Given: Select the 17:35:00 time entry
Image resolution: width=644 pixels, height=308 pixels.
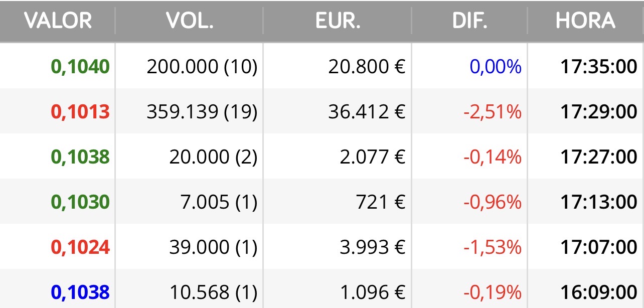Looking at the screenshot, I should [598, 67].
